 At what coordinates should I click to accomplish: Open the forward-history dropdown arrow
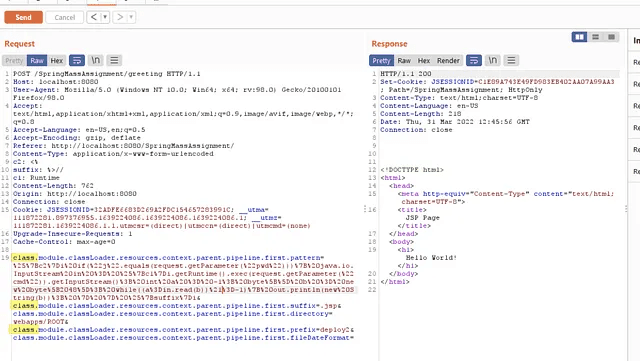point(131,17)
